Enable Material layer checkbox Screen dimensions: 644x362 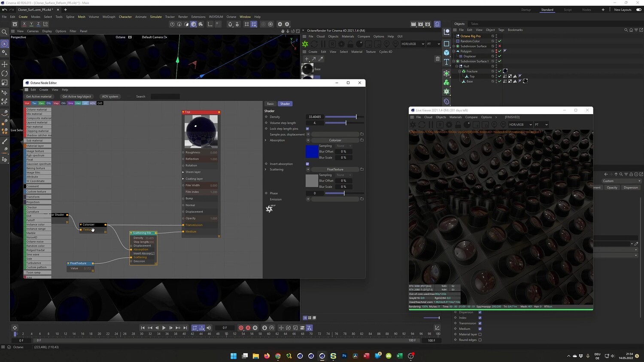pyautogui.click(x=480, y=335)
